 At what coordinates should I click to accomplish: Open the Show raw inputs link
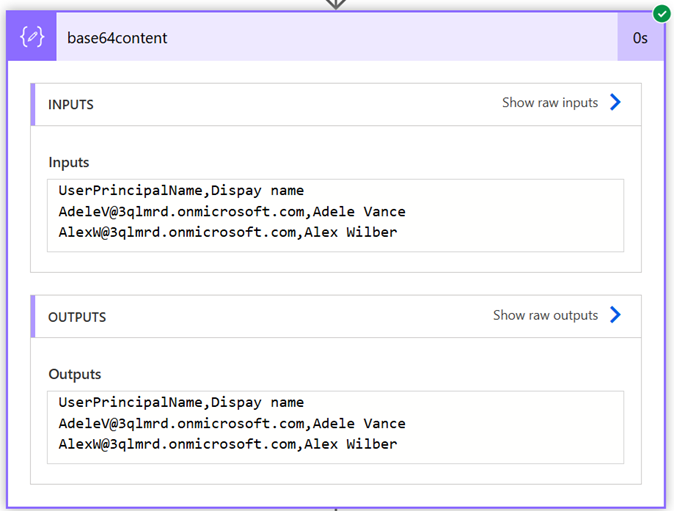click(549, 102)
